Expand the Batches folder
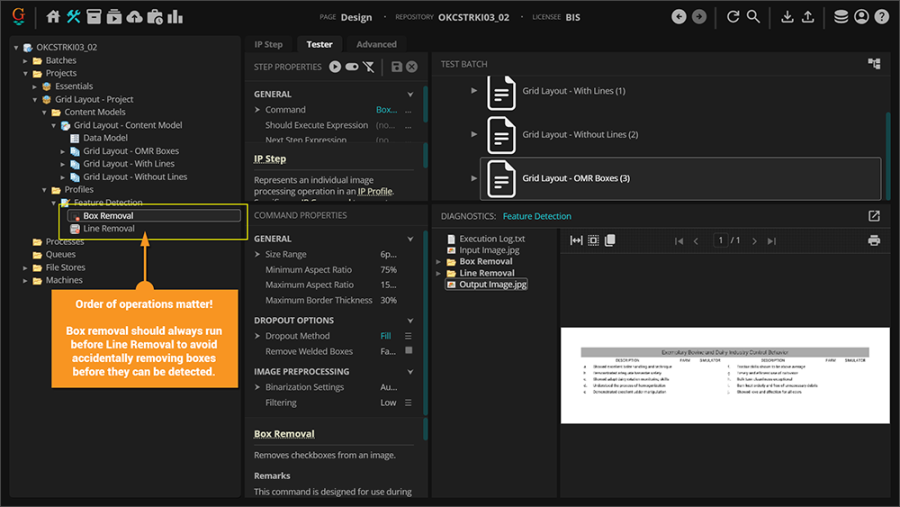 (x=26, y=60)
